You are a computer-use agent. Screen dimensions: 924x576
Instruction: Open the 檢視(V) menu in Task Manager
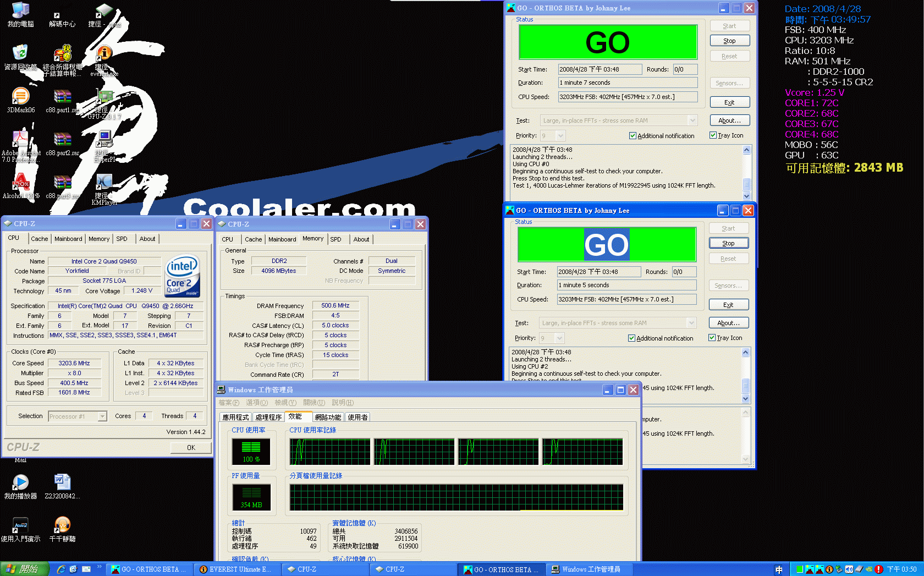(x=285, y=403)
